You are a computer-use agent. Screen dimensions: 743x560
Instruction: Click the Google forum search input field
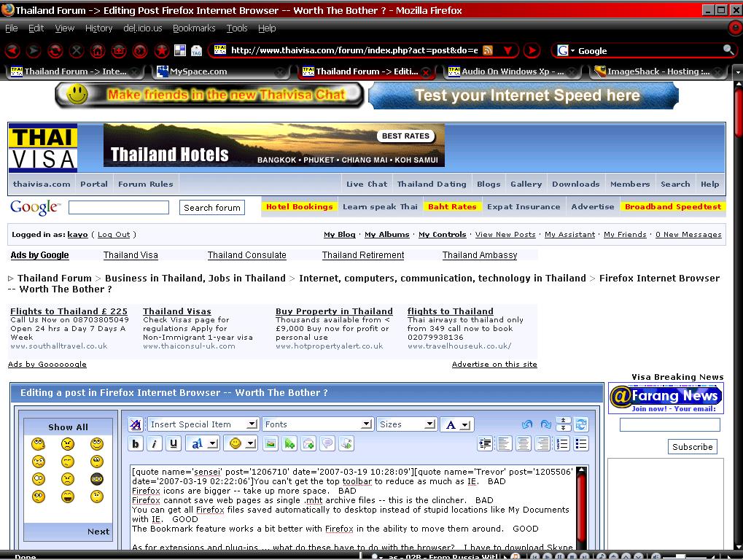119,208
